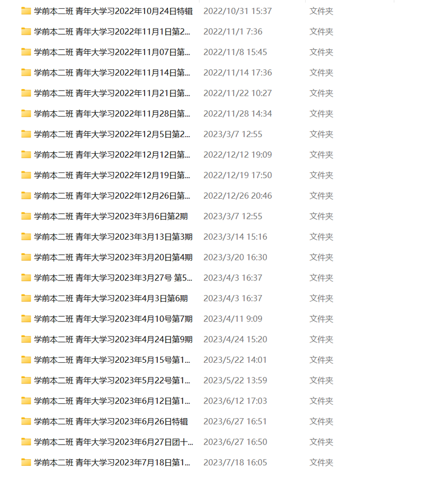448x485 pixels.
Task: Select folder icon for 2023年6月26日特辑
Action: [26, 421]
